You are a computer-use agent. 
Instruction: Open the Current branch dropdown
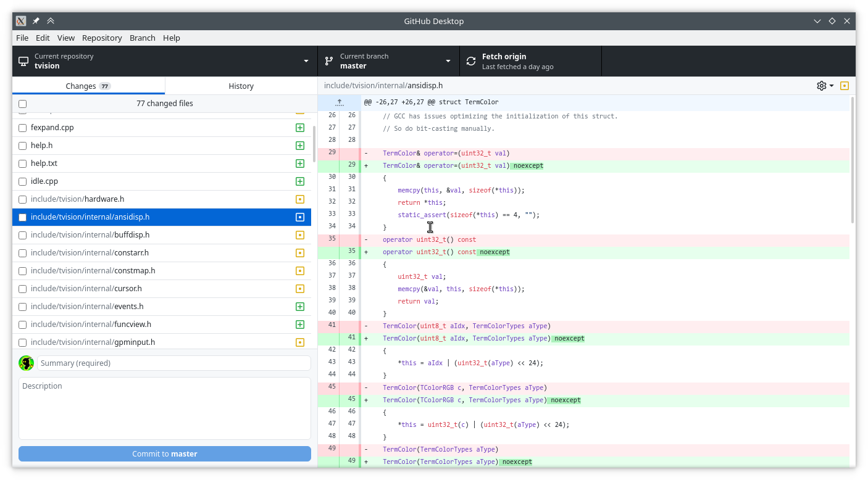point(389,61)
